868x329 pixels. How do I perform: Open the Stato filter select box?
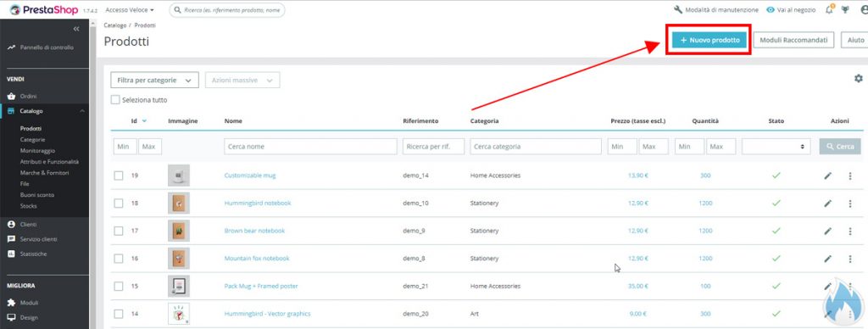pyautogui.click(x=776, y=146)
